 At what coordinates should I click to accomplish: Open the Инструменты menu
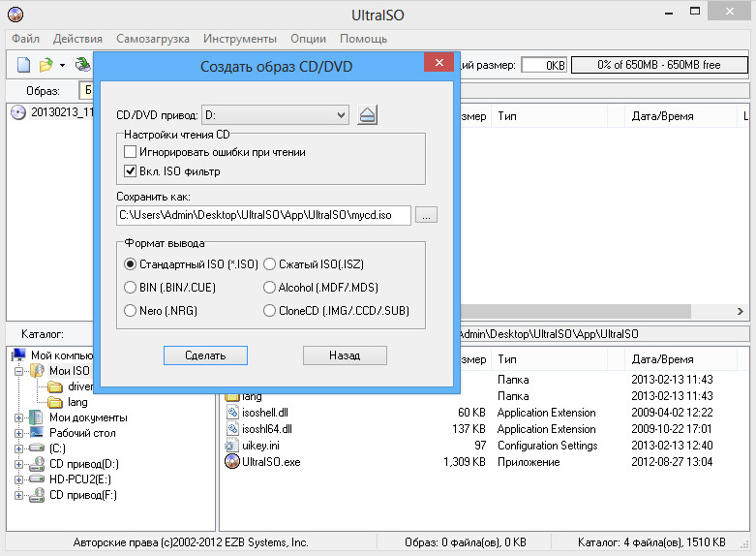239,39
